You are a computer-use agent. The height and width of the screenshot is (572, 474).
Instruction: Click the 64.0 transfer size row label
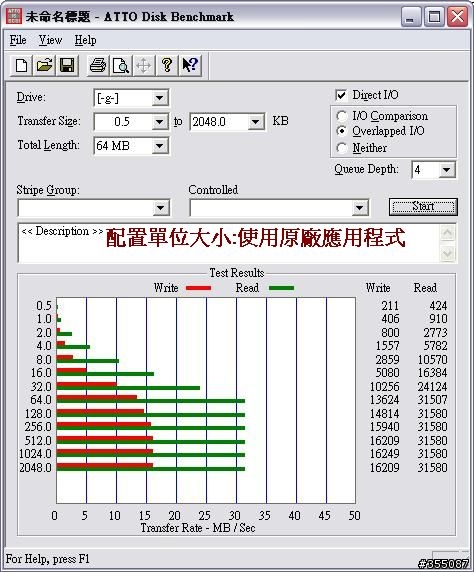41,400
